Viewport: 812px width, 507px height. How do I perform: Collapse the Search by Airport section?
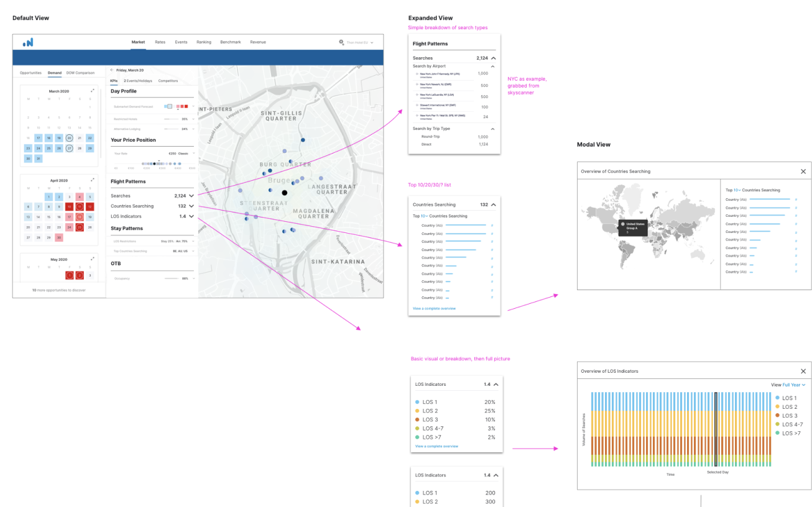(492, 66)
